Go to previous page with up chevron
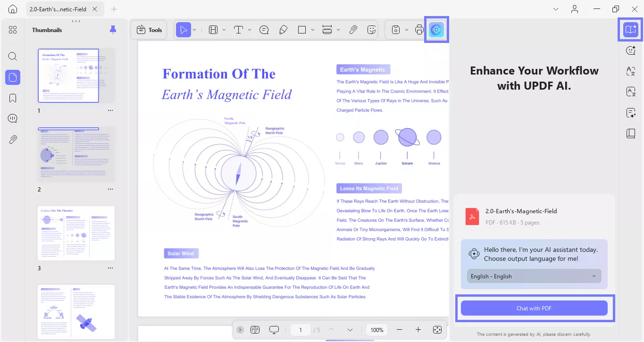Viewport: 644px width, 342px height. [331, 330]
